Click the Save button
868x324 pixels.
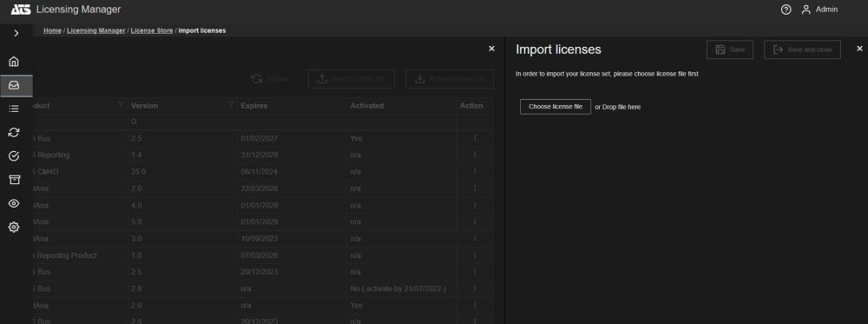pyautogui.click(x=730, y=50)
